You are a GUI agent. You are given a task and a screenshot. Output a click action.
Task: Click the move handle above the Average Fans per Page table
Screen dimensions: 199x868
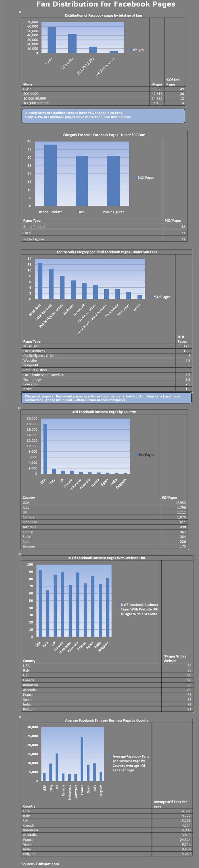click(x=20, y=717)
